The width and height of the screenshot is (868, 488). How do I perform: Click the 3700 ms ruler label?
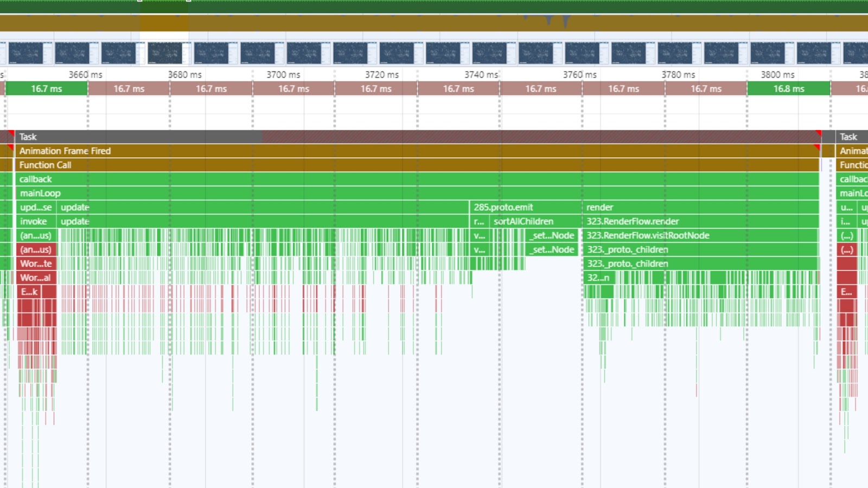(283, 75)
